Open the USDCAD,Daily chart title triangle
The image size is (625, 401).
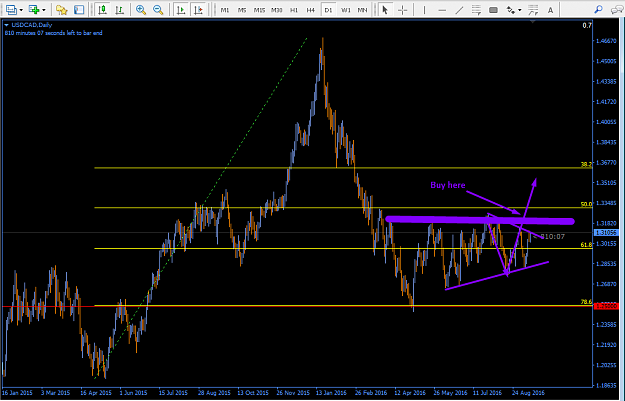6,25
